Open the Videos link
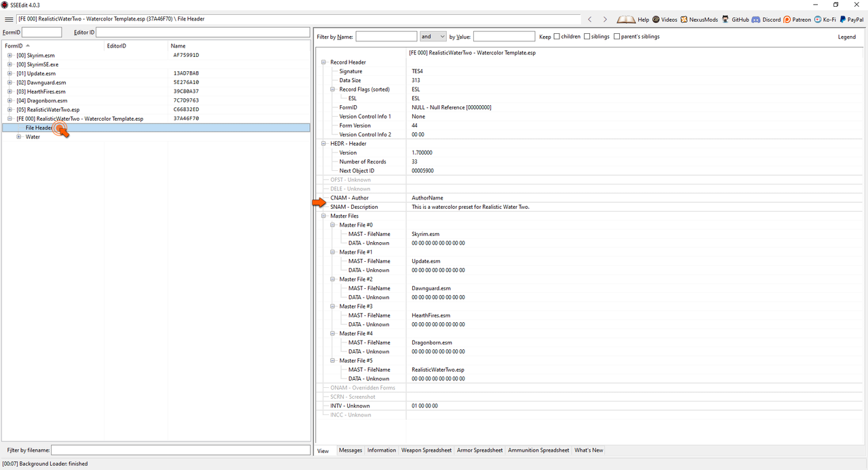Viewport: 868px width, 470px height. click(665, 20)
